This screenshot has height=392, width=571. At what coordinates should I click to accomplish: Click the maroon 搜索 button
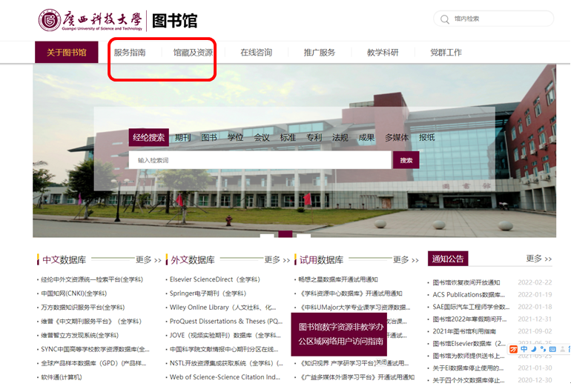406,160
